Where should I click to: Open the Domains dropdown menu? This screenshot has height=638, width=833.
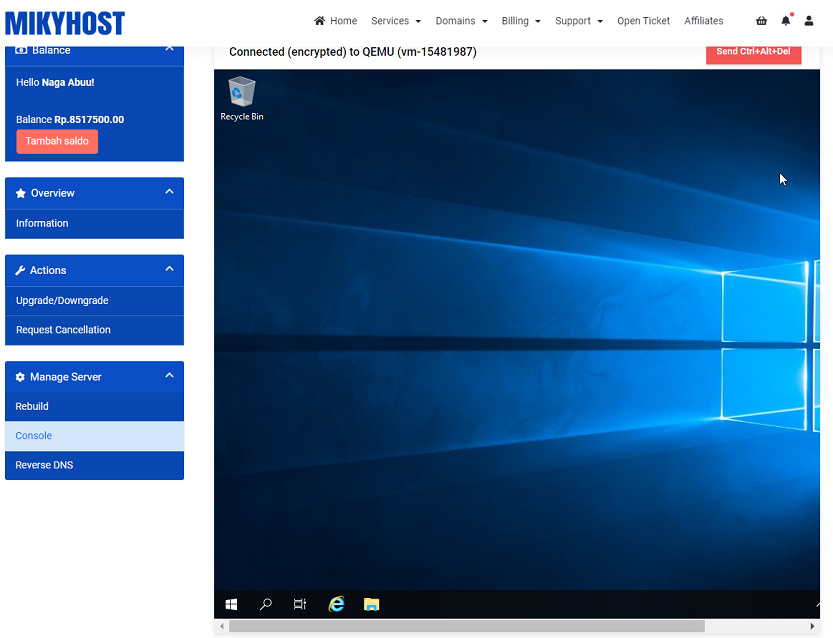click(x=461, y=21)
